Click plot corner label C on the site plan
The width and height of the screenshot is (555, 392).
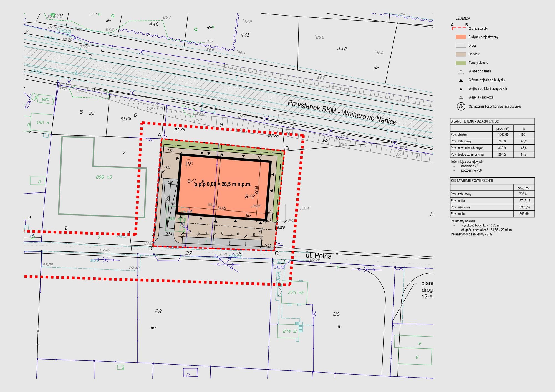pos(277,254)
